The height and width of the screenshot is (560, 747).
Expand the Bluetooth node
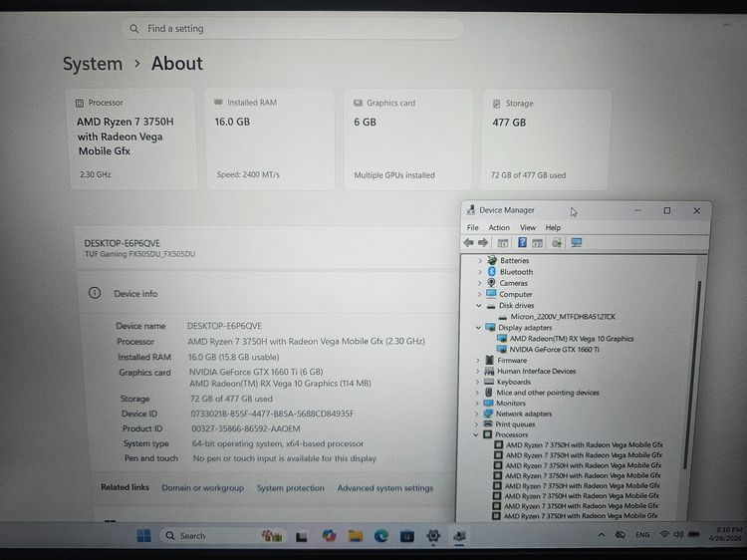(x=480, y=272)
